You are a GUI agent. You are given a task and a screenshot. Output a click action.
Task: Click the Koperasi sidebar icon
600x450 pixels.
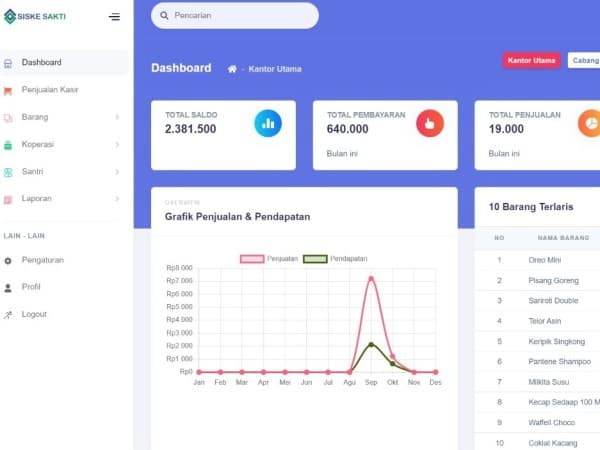8,145
